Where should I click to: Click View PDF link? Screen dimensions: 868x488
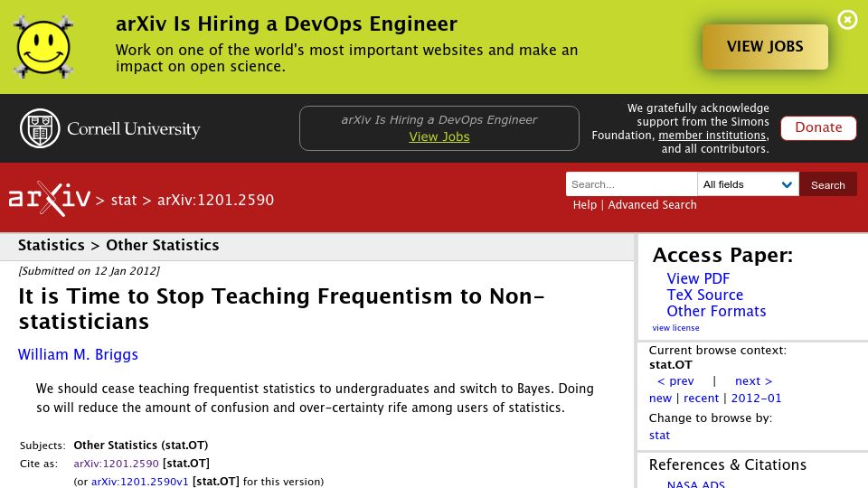coord(698,278)
